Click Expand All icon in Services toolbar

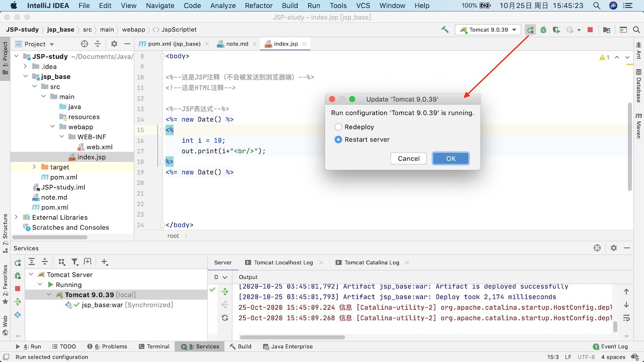(x=32, y=262)
